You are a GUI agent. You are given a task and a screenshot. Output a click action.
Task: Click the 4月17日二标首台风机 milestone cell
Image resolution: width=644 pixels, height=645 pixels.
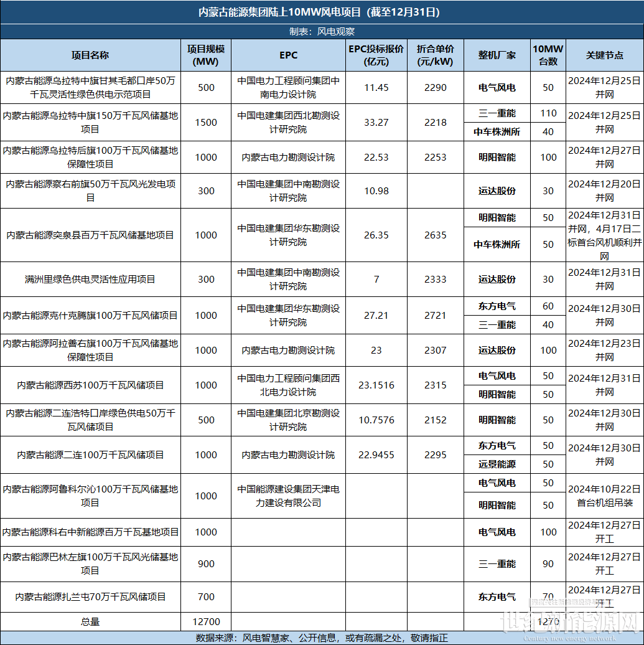click(x=605, y=235)
